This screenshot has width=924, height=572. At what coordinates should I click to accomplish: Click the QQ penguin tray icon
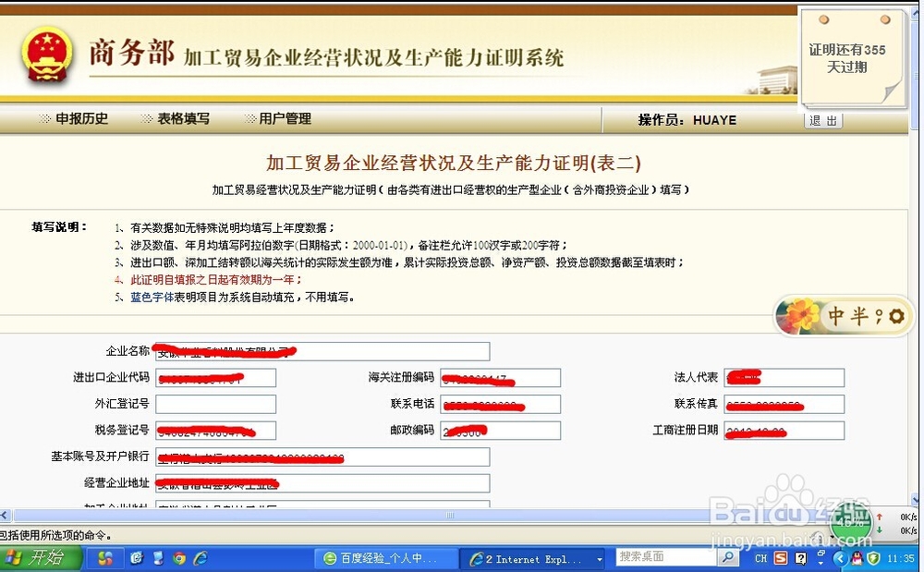coord(857,558)
